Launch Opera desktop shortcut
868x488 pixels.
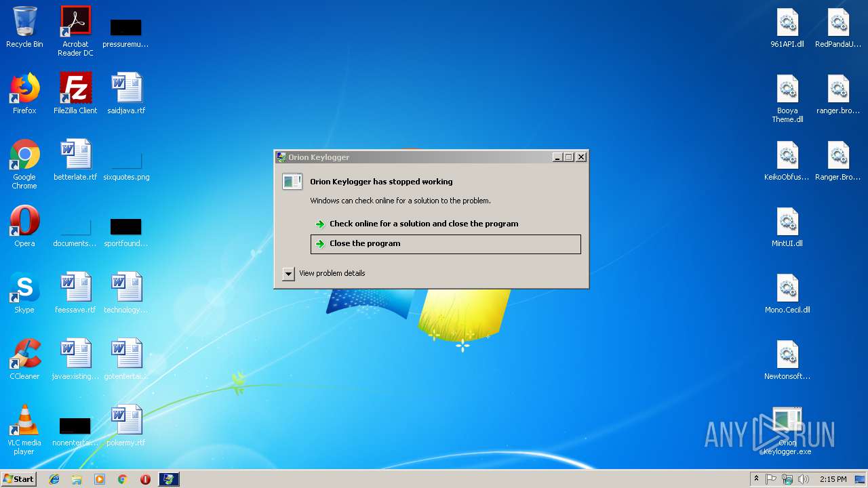24,226
